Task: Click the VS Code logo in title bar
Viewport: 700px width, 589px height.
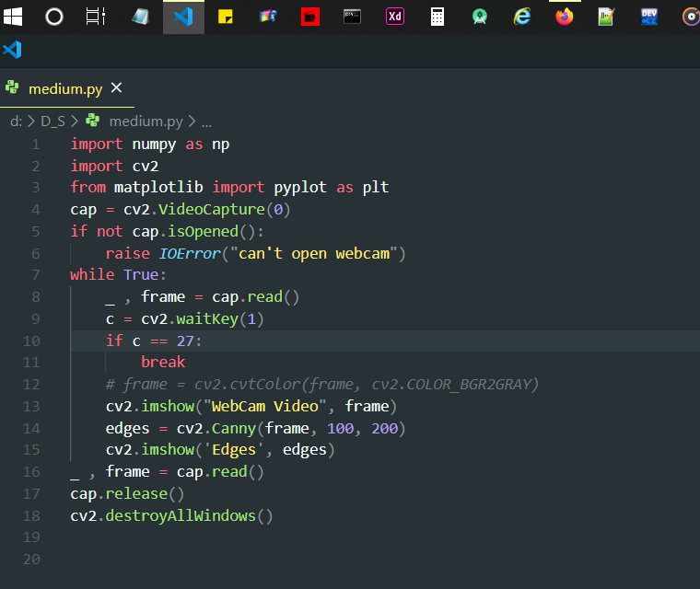Action: (x=13, y=50)
